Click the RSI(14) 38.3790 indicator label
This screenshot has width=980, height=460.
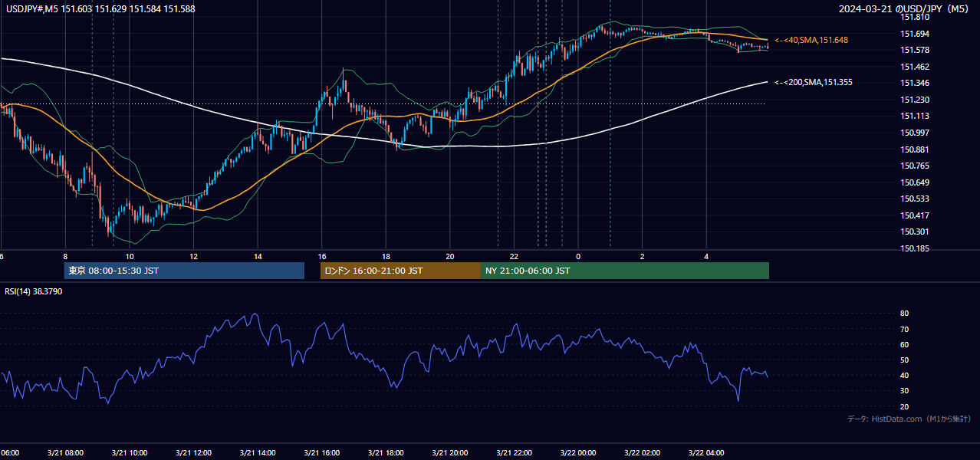click(34, 291)
